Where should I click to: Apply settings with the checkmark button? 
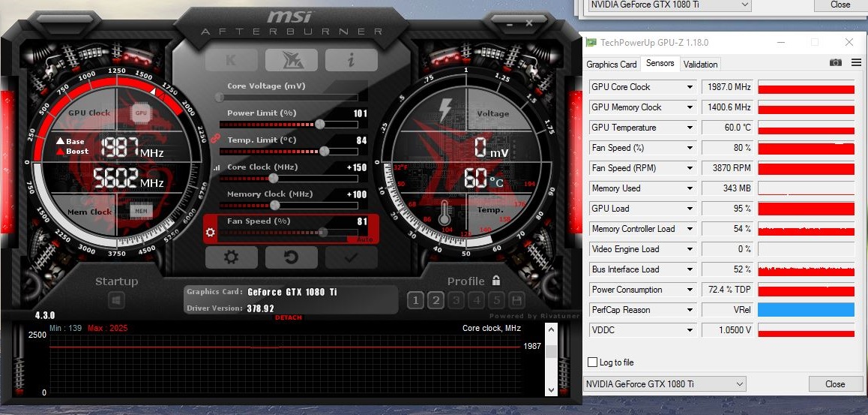point(351,257)
